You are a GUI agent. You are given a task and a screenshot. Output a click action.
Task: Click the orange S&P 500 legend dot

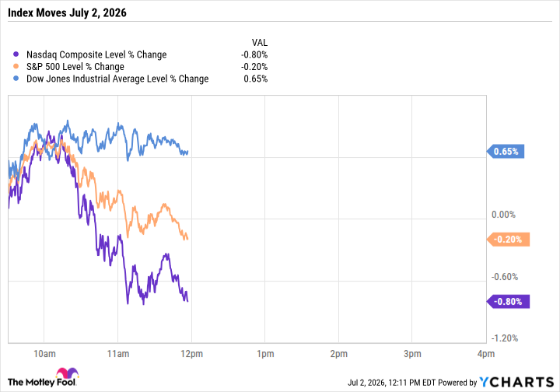[16, 66]
